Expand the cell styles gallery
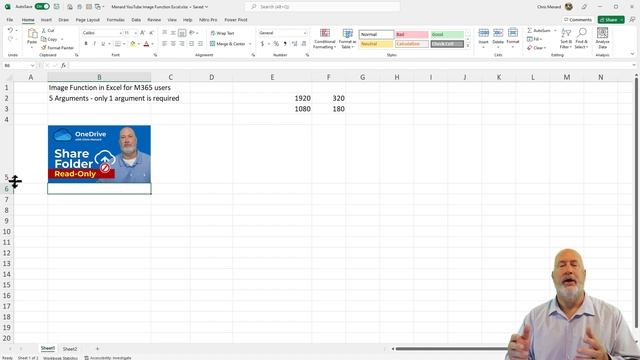Viewport: 640px width, 360px height. (468, 46)
